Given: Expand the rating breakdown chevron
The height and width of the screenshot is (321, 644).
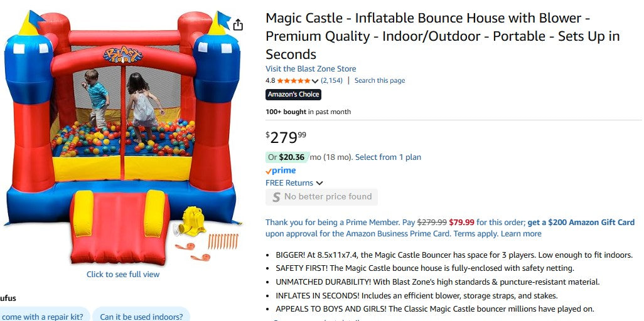Looking at the screenshot, I should (315, 81).
